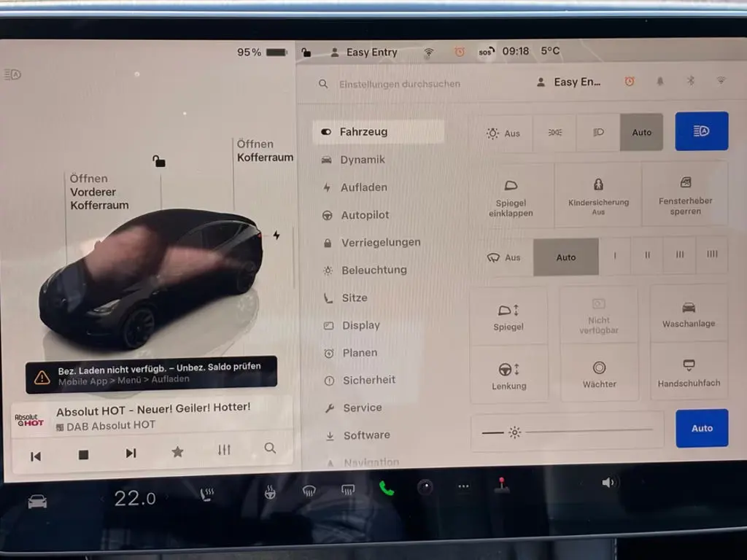Toggle the blue high beam headlight button

pyautogui.click(x=701, y=131)
